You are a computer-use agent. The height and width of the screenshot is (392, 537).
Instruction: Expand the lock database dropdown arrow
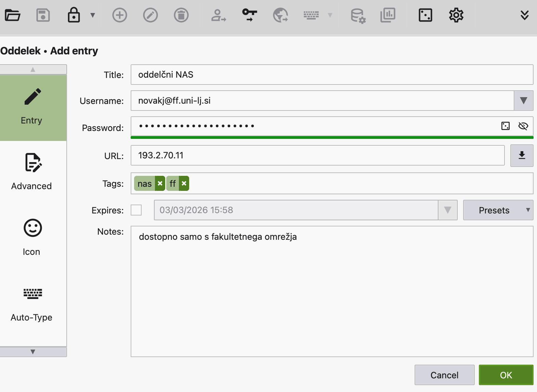point(92,15)
